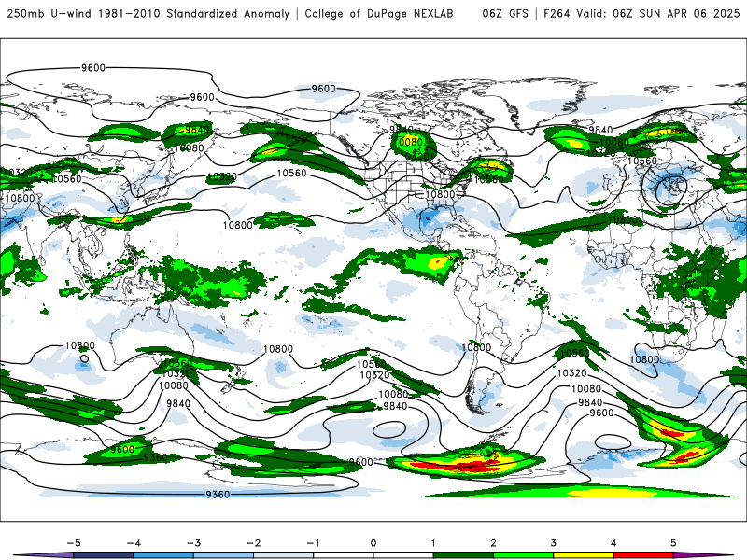Click the '-3' label on the colorbar
747x560 pixels.
click(x=193, y=543)
